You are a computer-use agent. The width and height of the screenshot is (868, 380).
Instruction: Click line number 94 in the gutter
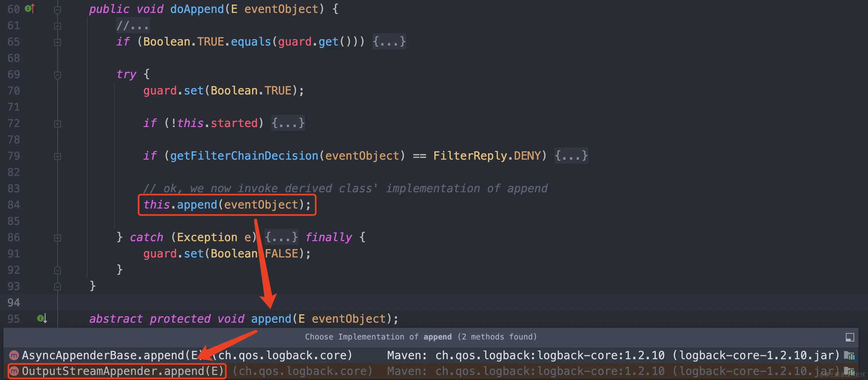coord(14,302)
